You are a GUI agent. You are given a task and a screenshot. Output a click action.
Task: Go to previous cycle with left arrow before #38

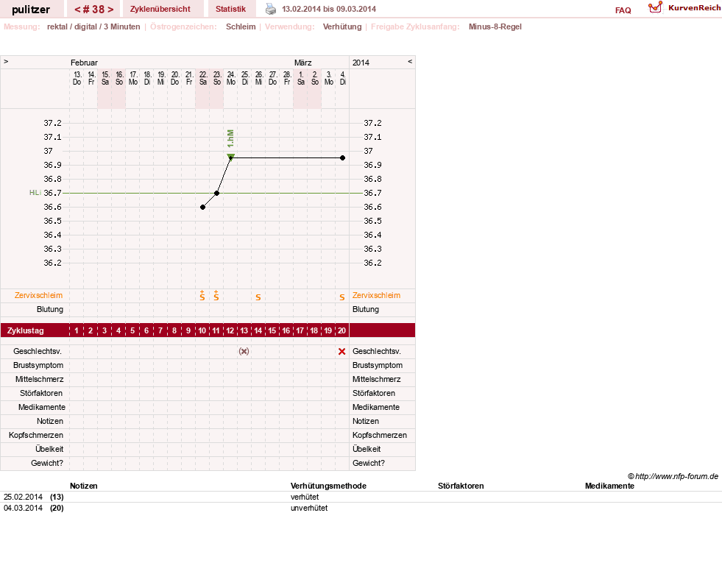click(77, 10)
